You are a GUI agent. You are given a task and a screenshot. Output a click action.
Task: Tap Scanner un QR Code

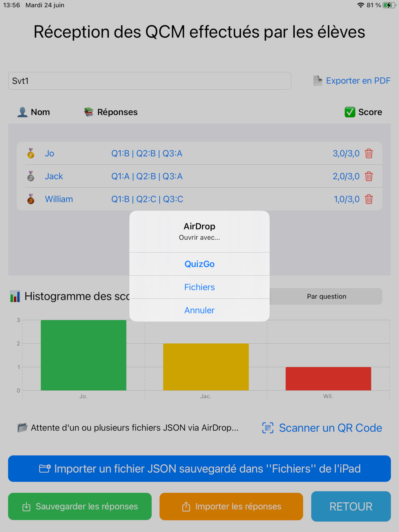330,428
